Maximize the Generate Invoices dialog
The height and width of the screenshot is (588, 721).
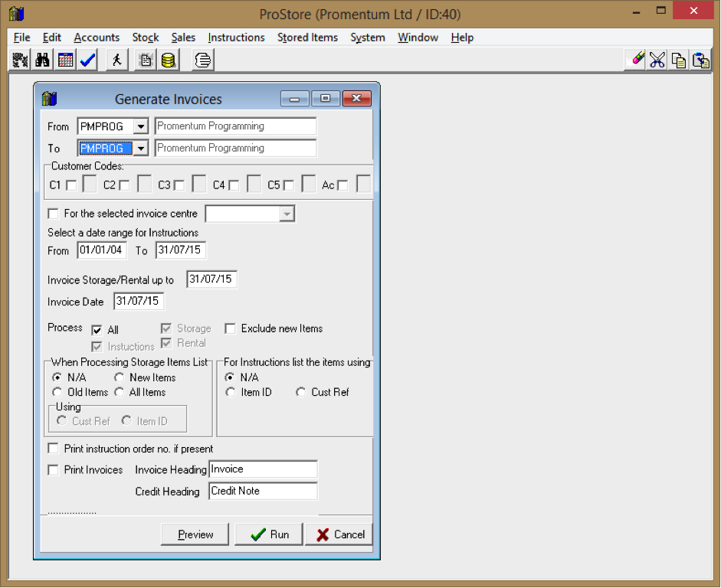coord(326,98)
